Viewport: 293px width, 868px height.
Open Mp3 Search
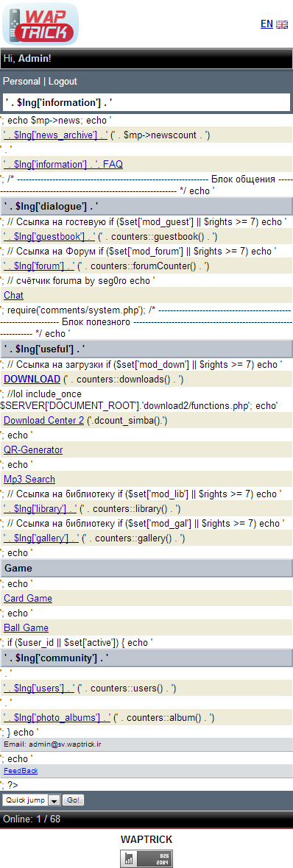point(29,479)
